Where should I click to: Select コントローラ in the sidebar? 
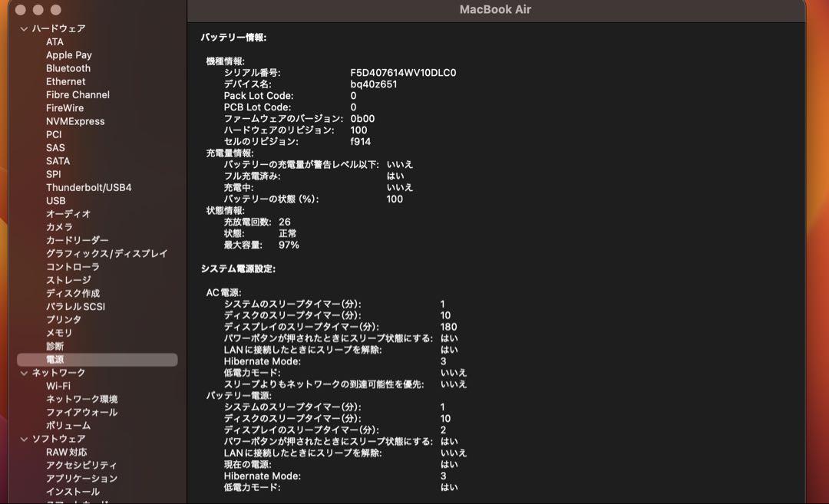click(72, 267)
